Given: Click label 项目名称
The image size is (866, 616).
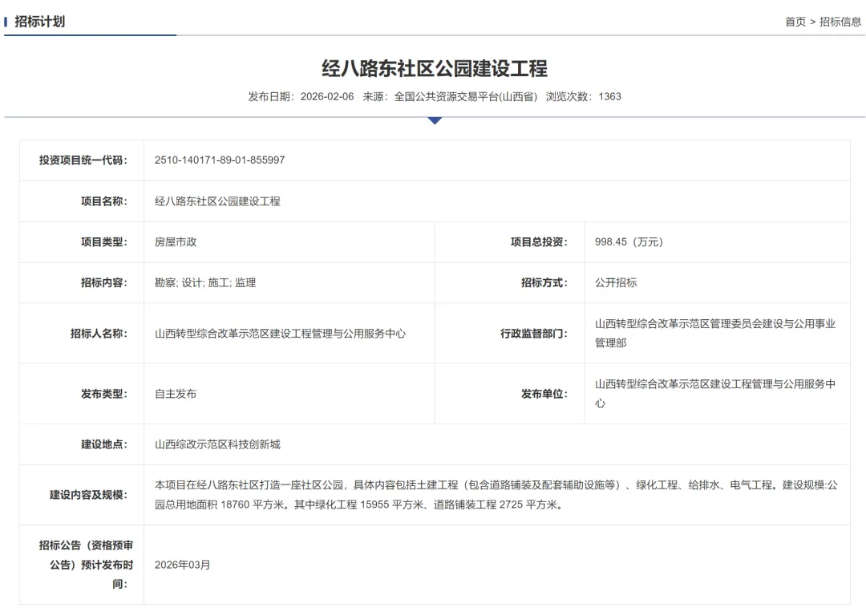Looking at the screenshot, I should [x=103, y=201].
